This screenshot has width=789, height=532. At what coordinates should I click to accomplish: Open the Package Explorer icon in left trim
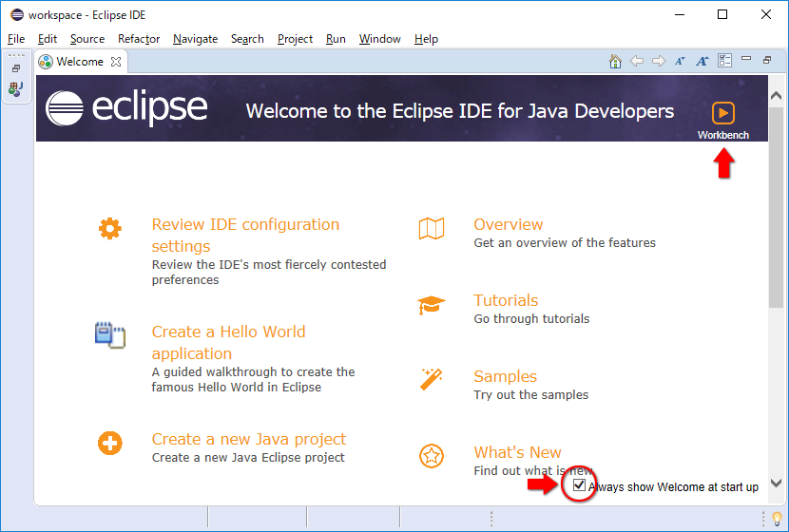(15, 89)
